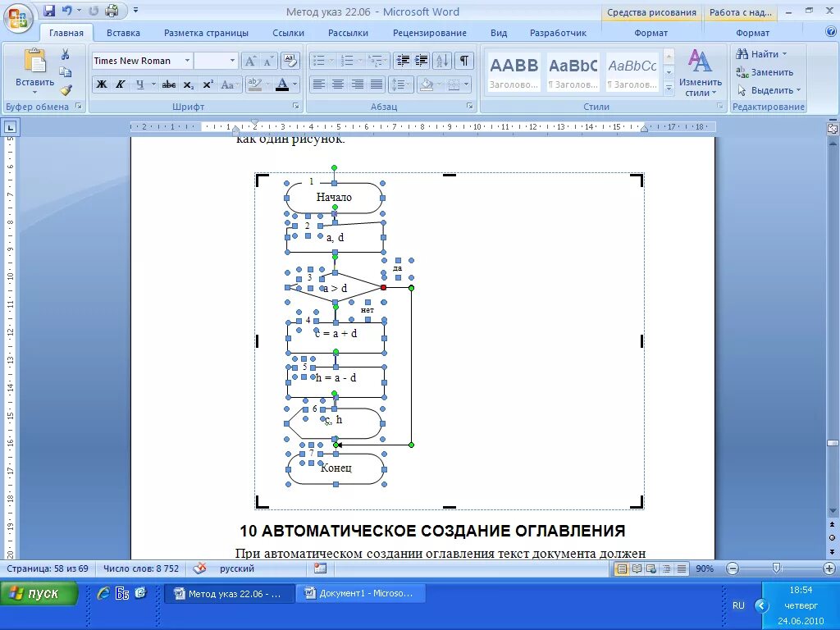This screenshot has height=630, width=840.
Task: Toggle bold Ж formatting
Action: 101,84
